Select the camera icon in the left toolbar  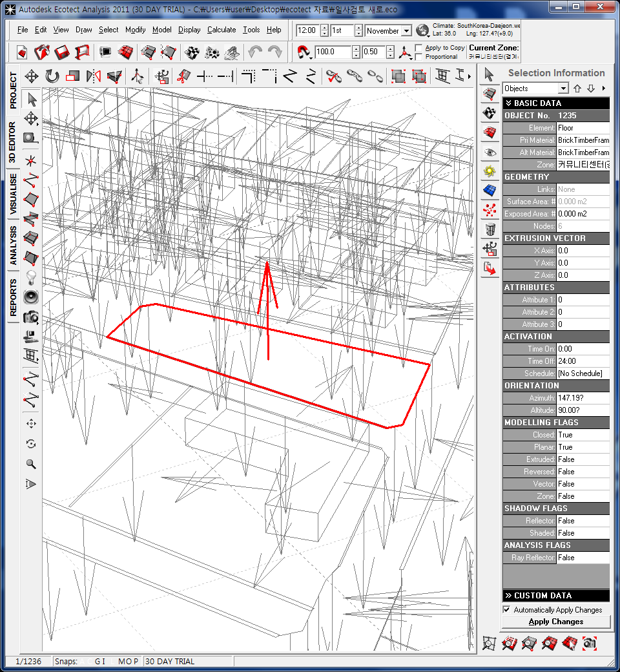tap(30, 317)
